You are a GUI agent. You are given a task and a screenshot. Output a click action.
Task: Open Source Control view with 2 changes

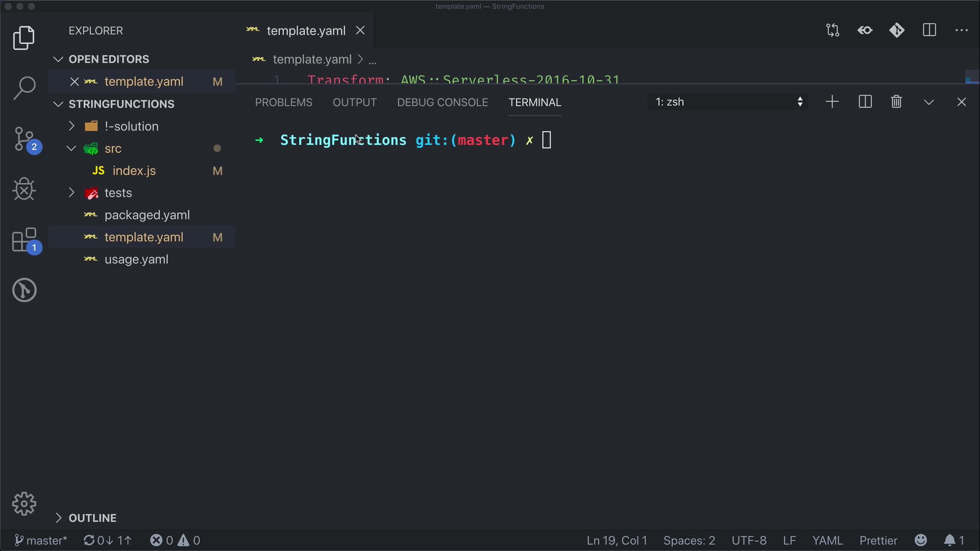[x=24, y=139]
